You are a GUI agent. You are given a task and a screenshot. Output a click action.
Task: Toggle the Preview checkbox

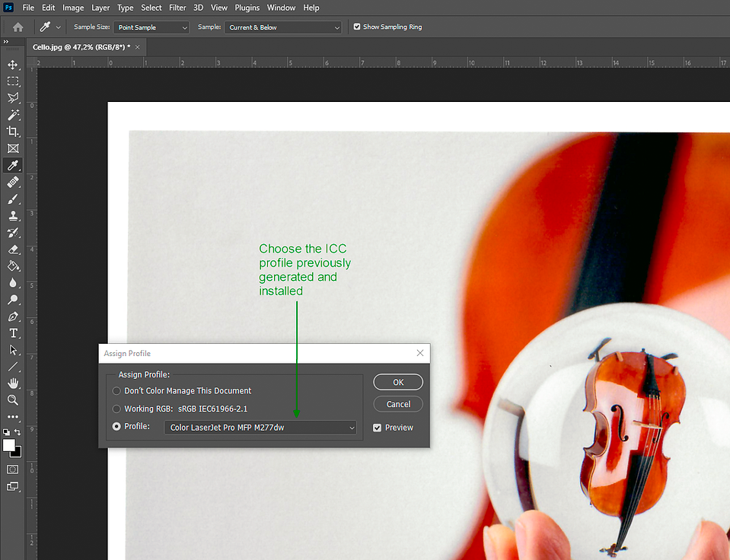point(377,428)
